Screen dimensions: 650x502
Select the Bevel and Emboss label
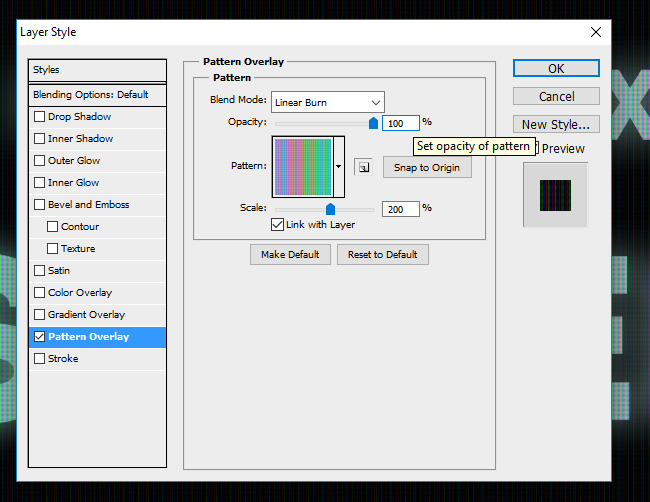click(x=89, y=204)
